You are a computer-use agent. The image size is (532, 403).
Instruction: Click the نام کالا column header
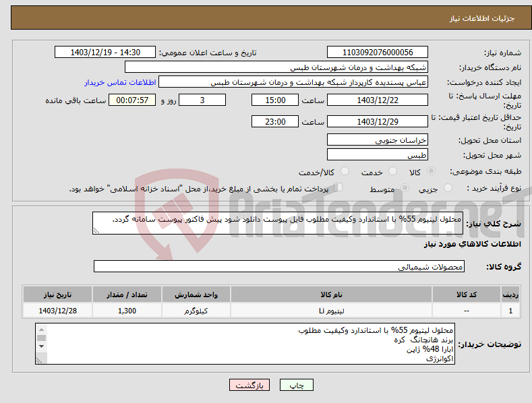coord(332,294)
